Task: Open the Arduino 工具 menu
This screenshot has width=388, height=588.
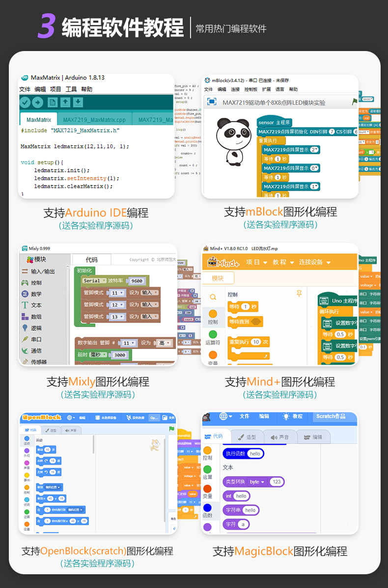Action: [71, 89]
